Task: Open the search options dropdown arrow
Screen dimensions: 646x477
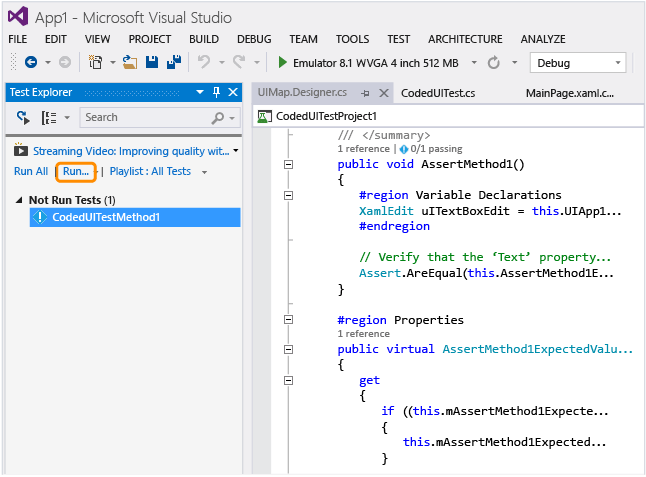Action: [232, 119]
